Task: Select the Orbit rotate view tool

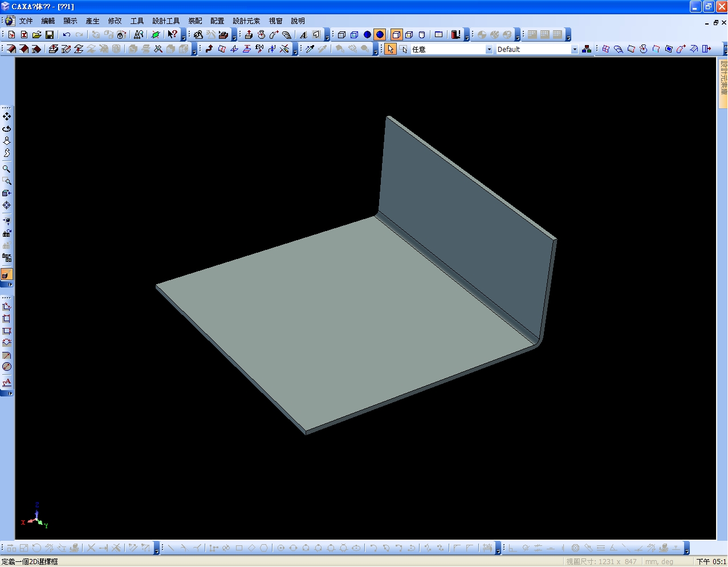Action: (7, 129)
